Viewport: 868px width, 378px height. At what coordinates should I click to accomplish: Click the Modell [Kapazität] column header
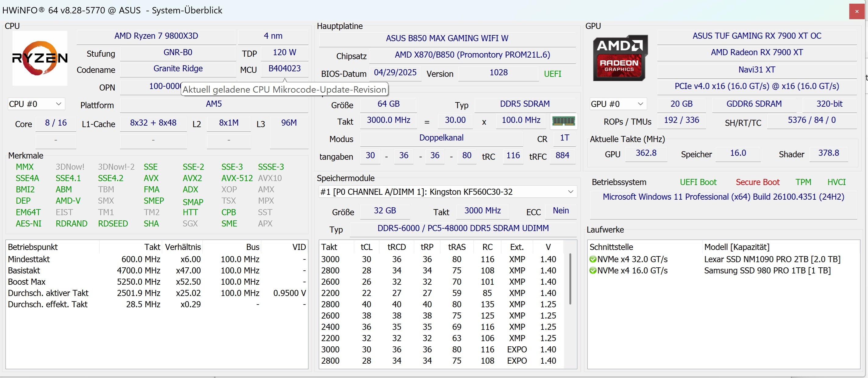click(x=737, y=247)
